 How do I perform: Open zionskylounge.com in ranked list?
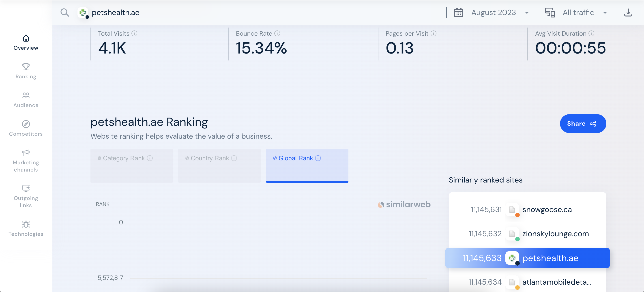click(555, 234)
